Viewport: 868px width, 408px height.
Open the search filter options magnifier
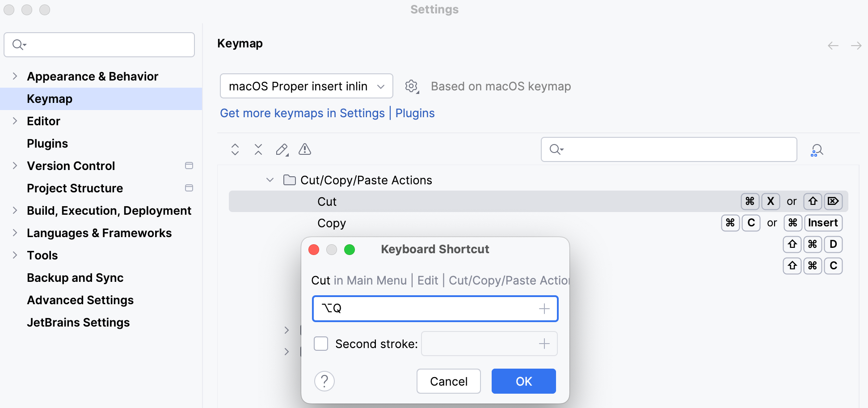point(556,149)
